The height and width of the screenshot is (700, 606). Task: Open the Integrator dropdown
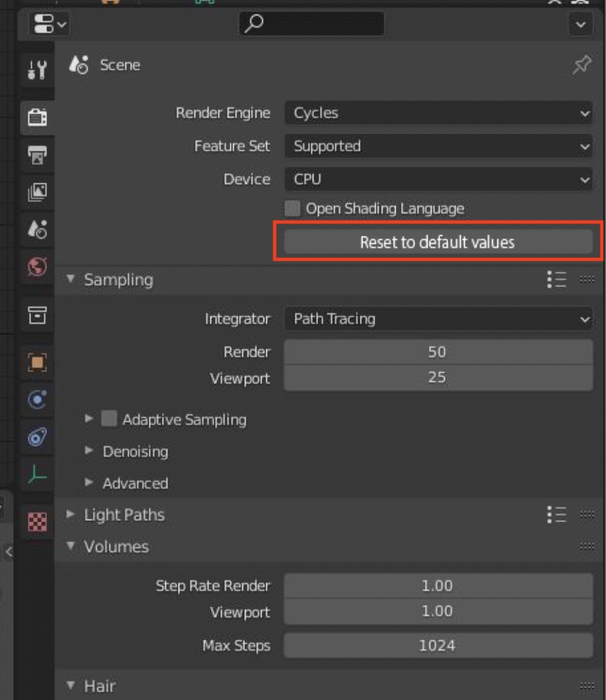pyautogui.click(x=439, y=319)
